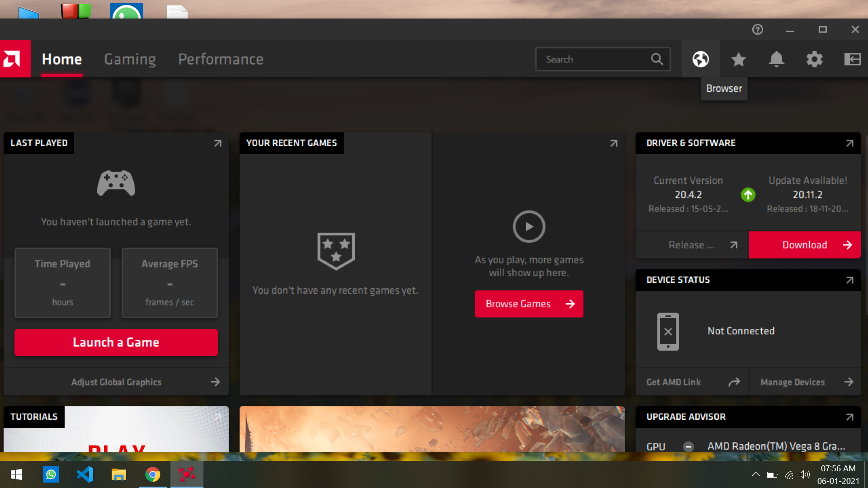This screenshot has height=488, width=868.
Task: Click Radeon Software taskbar icon
Action: coord(187,474)
